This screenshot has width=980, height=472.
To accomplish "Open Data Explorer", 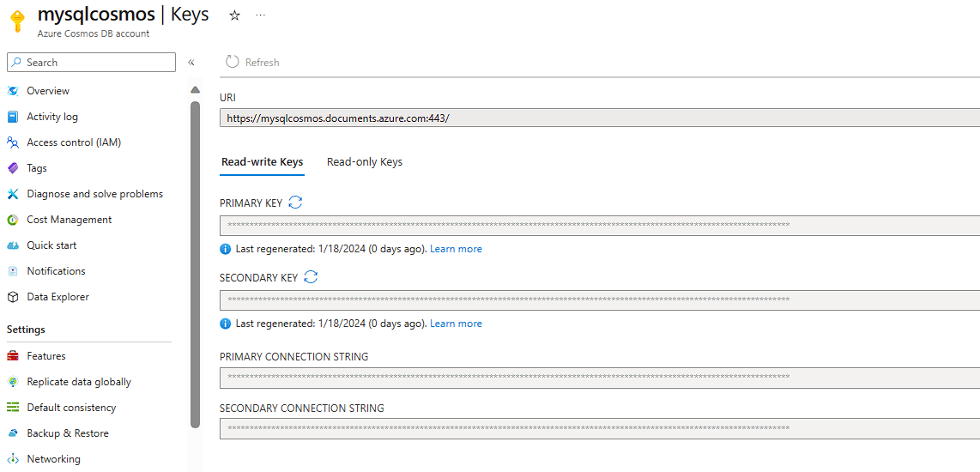I will [58, 297].
